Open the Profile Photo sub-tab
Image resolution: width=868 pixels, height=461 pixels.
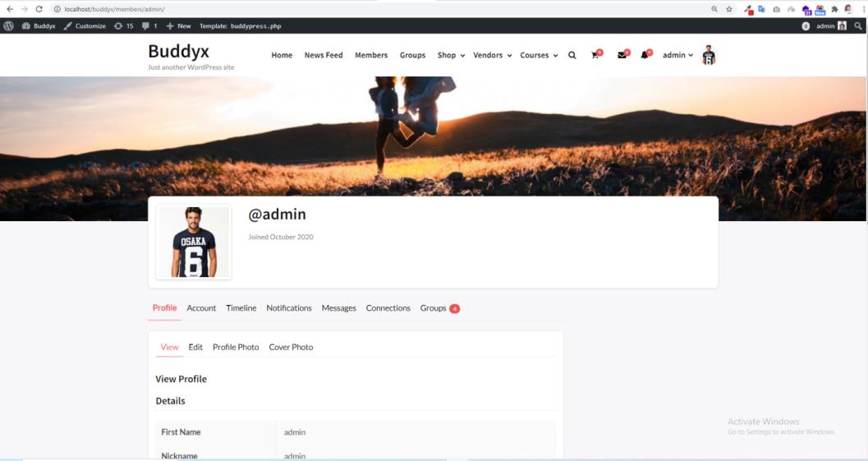point(236,347)
